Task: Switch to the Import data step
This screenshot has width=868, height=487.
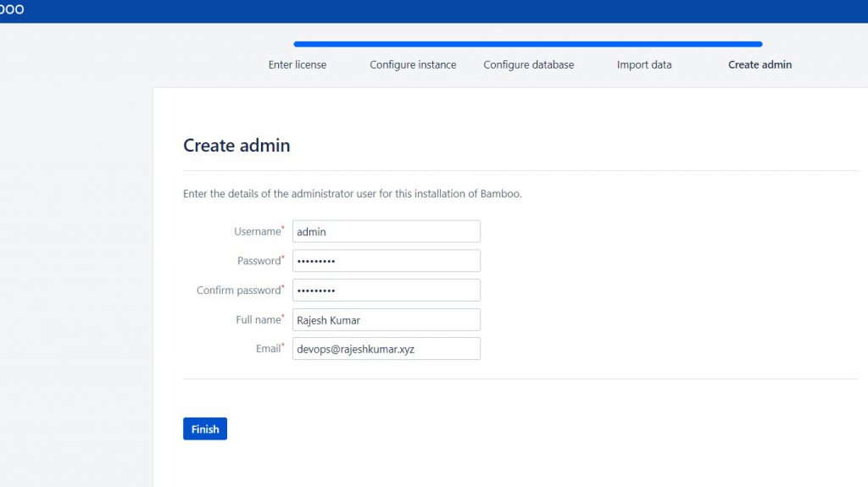Action: (644, 64)
